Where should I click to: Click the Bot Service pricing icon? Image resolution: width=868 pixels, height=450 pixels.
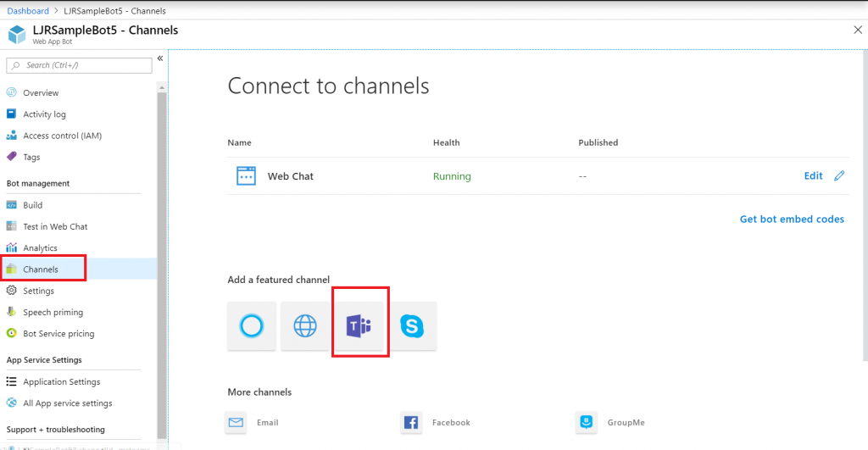[12, 333]
